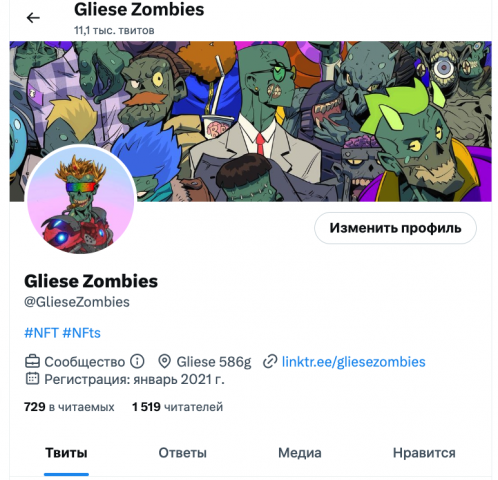Click the location pin icon
The height and width of the screenshot is (480, 498).
[164, 362]
